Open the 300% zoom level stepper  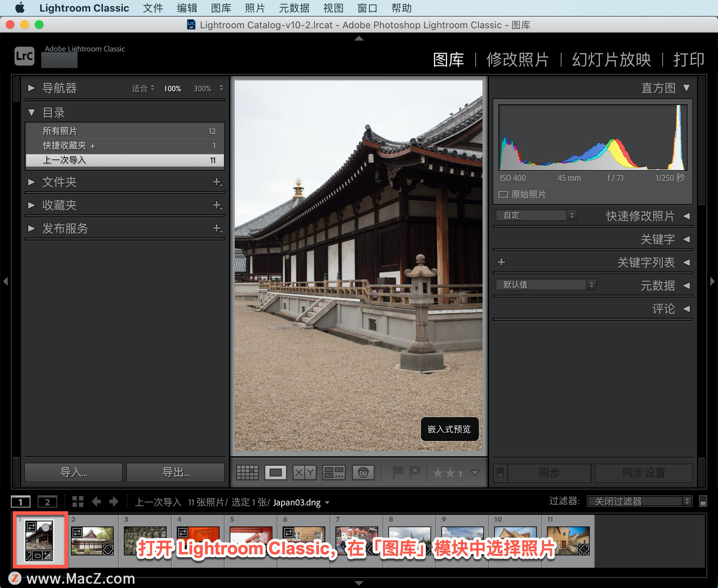[221, 88]
